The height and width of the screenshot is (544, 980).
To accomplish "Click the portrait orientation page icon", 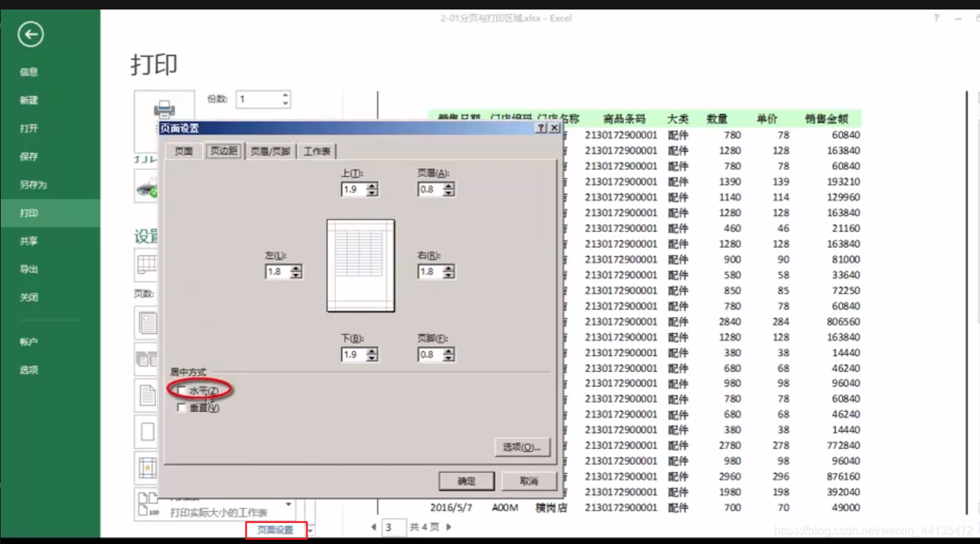I will [x=146, y=395].
